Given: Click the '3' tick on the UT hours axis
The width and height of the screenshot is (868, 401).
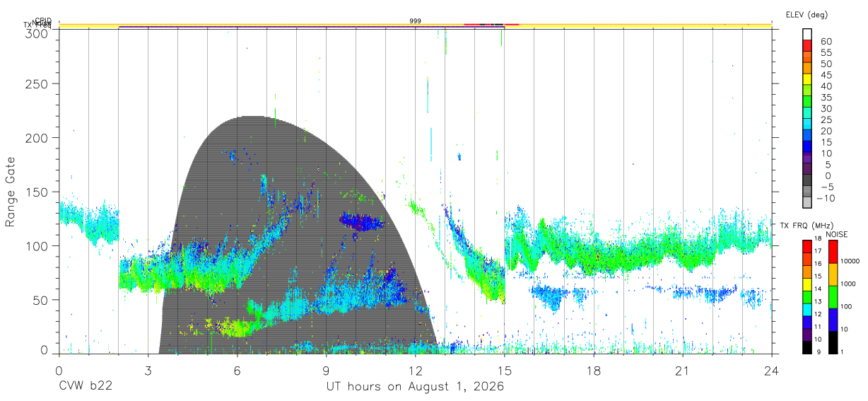Looking at the screenshot, I should [x=148, y=370].
